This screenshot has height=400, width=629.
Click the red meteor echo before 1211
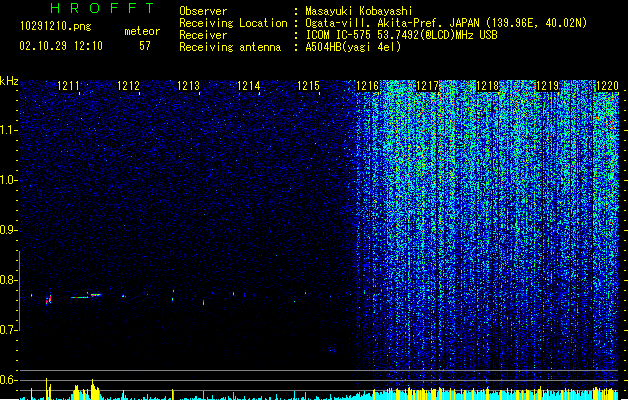(49, 300)
